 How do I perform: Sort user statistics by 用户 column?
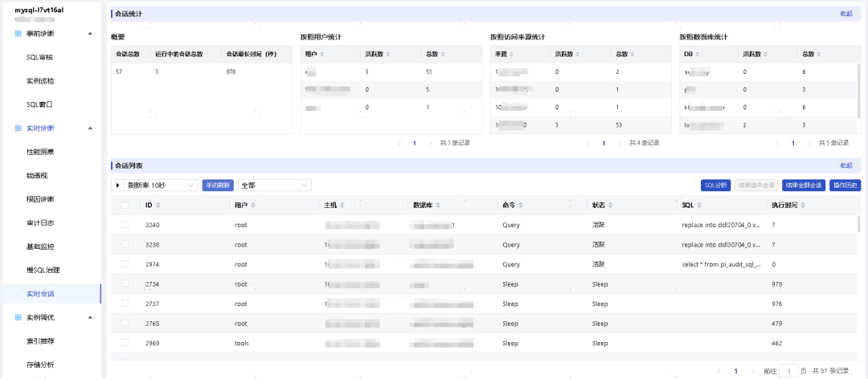[x=322, y=55]
